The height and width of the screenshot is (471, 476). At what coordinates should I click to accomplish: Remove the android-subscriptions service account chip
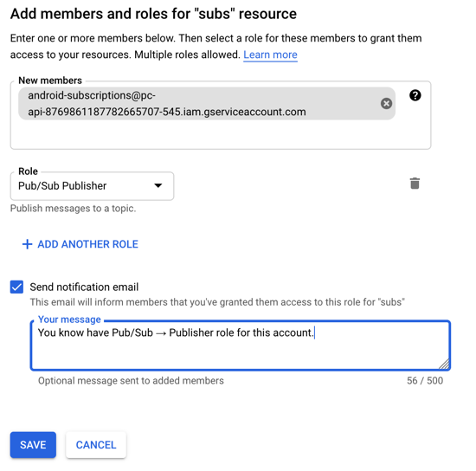point(386,104)
